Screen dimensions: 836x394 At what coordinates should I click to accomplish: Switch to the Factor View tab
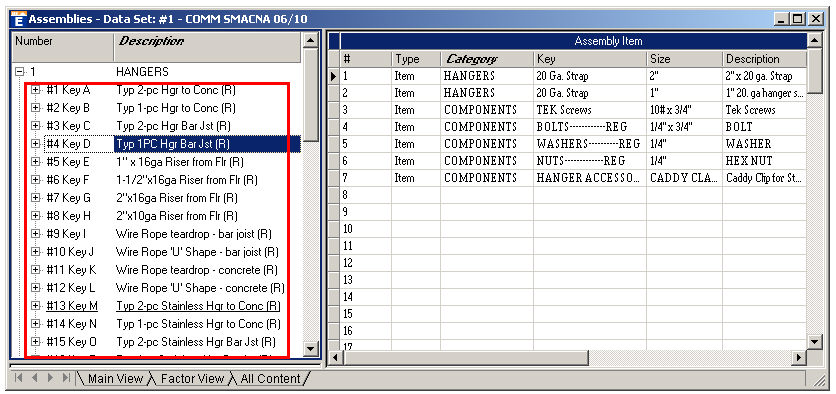[192, 379]
